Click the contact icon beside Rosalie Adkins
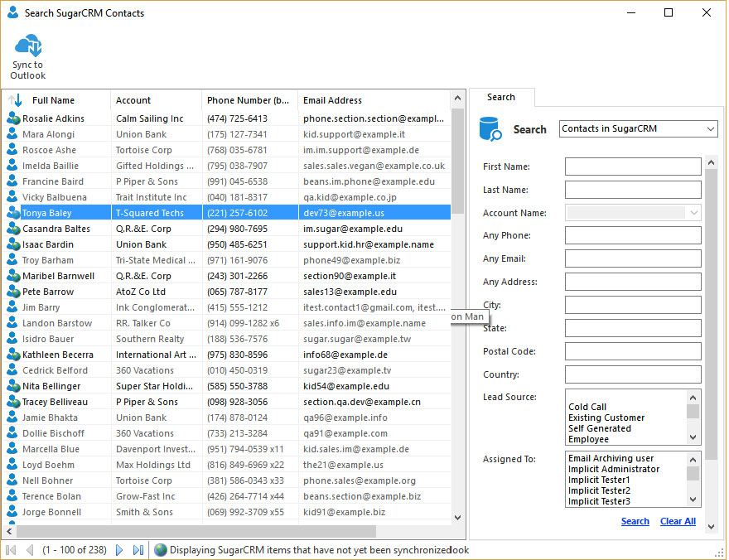The height and width of the screenshot is (560, 729). pyautogui.click(x=12, y=118)
